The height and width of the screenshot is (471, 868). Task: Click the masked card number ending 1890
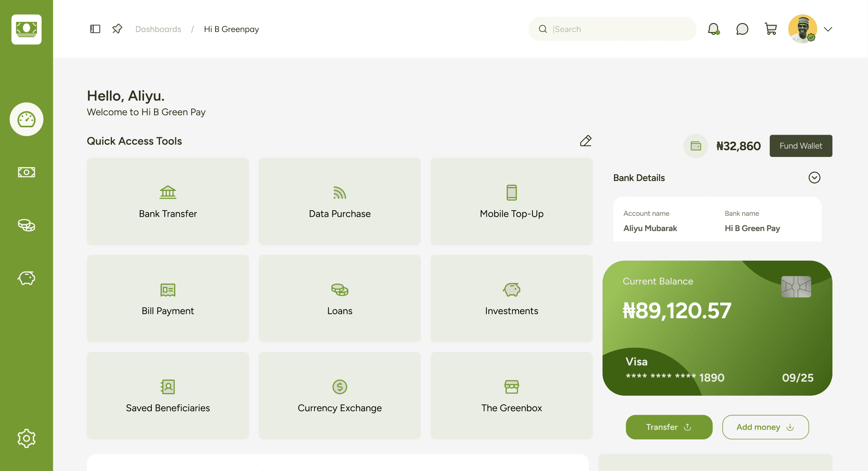coord(675,378)
